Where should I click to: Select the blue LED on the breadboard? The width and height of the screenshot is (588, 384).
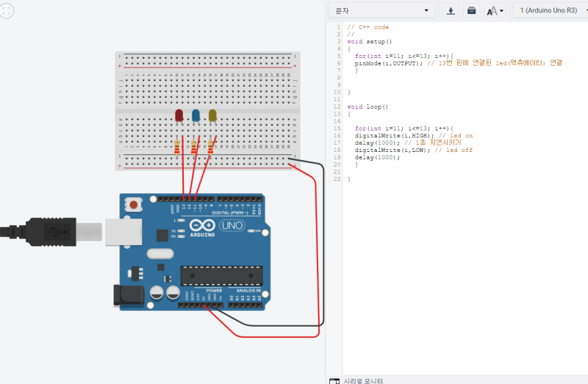pyautogui.click(x=196, y=117)
